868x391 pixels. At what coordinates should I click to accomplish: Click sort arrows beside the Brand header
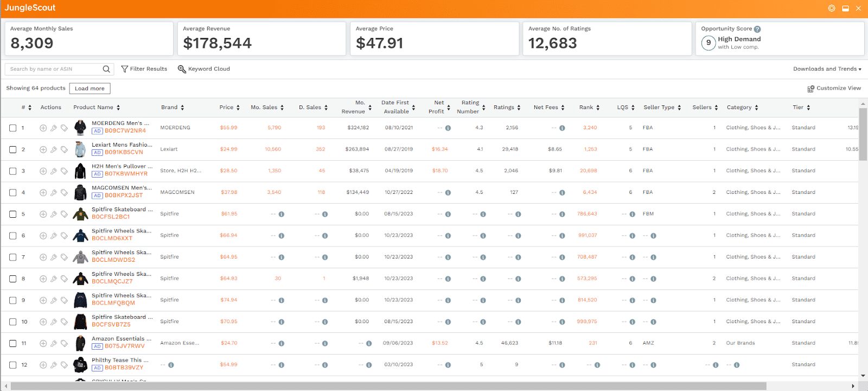tap(182, 108)
